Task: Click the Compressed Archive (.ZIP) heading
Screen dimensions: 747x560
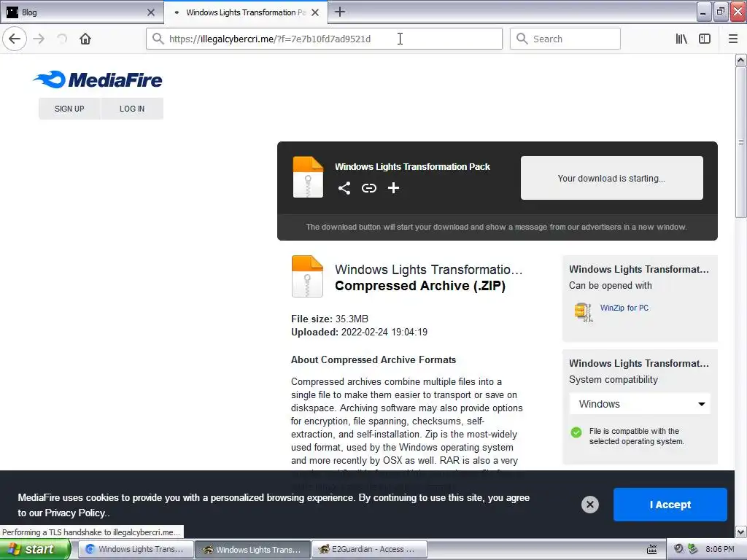Action: (420, 286)
